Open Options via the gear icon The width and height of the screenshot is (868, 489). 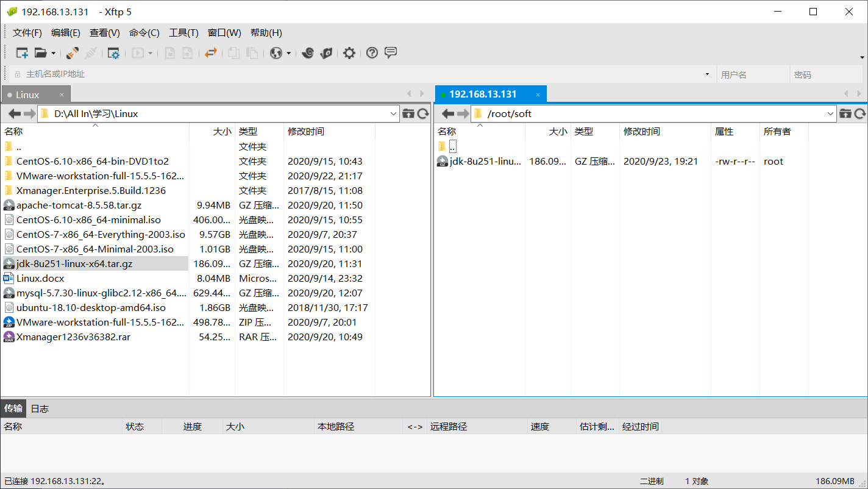click(x=349, y=53)
